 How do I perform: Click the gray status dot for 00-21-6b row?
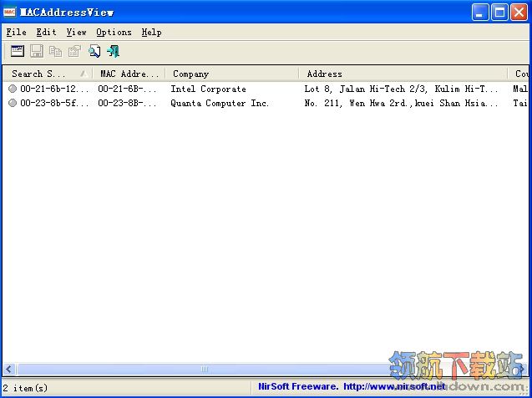(x=13, y=89)
